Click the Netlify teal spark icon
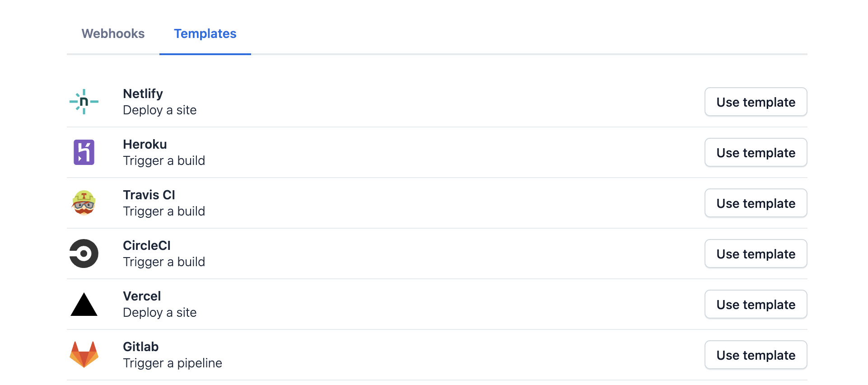Image resolution: width=868 pixels, height=385 pixels. (84, 102)
